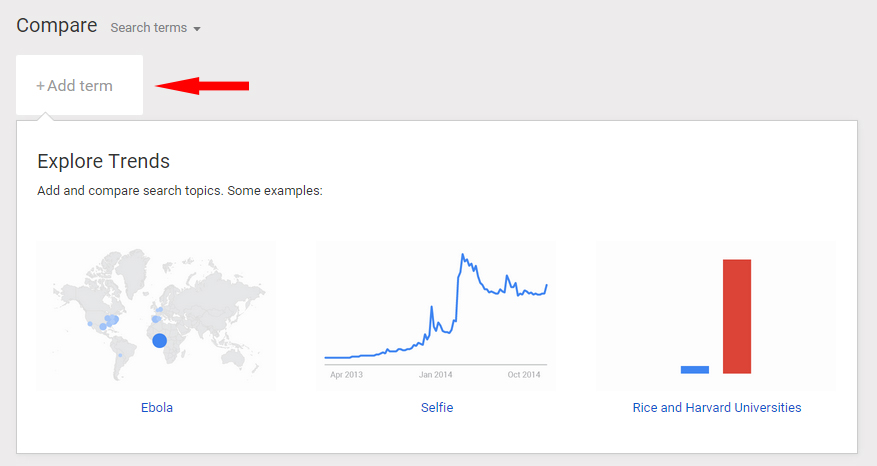Open the Search terms dropdown
877x466 pixels.
tap(155, 27)
